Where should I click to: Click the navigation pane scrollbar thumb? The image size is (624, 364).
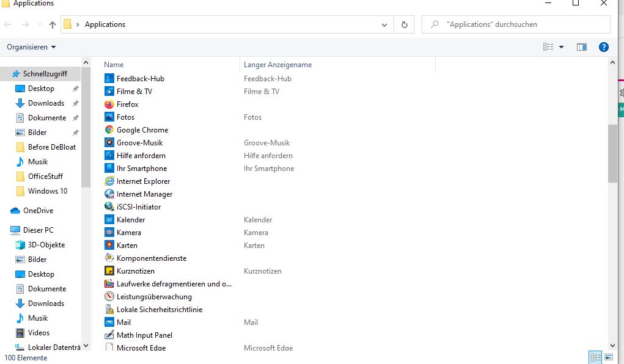tap(86, 127)
